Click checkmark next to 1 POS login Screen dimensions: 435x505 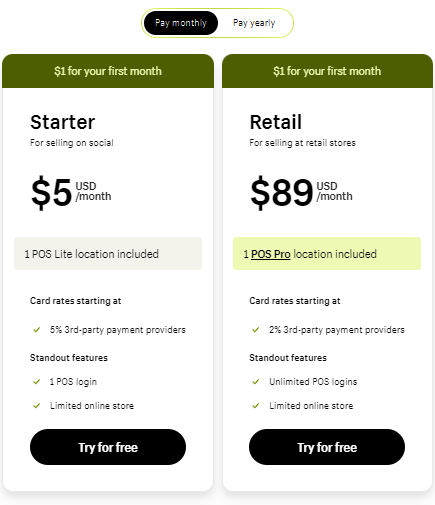pyautogui.click(x=37, y=382)
